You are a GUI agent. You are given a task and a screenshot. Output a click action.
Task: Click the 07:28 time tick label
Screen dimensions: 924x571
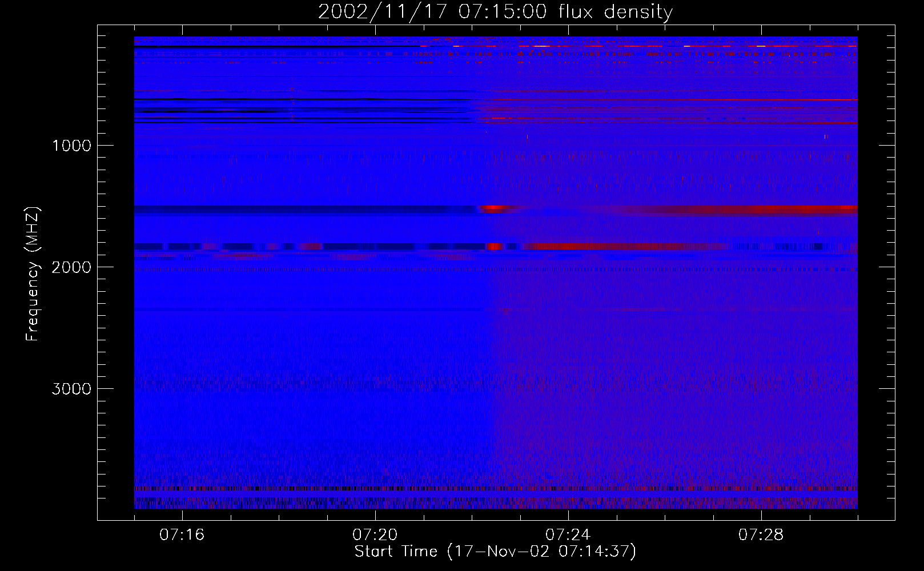coord(761,535)
